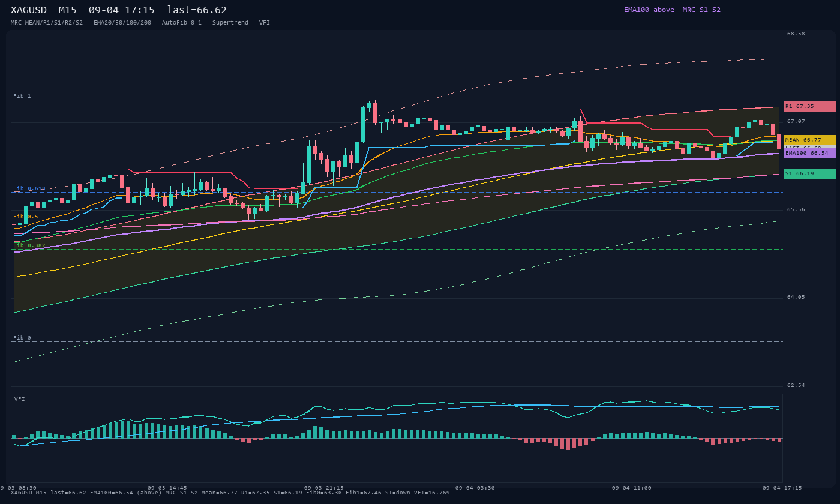This screenshot has height=504, width=840.
Task: Click the 65.56 price axis label
Action: point(796,210)
